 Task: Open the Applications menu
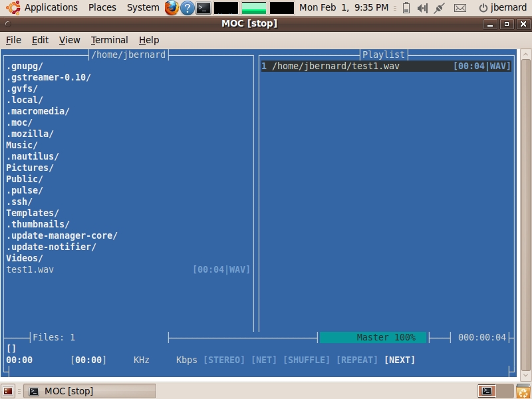pos(51,8)
